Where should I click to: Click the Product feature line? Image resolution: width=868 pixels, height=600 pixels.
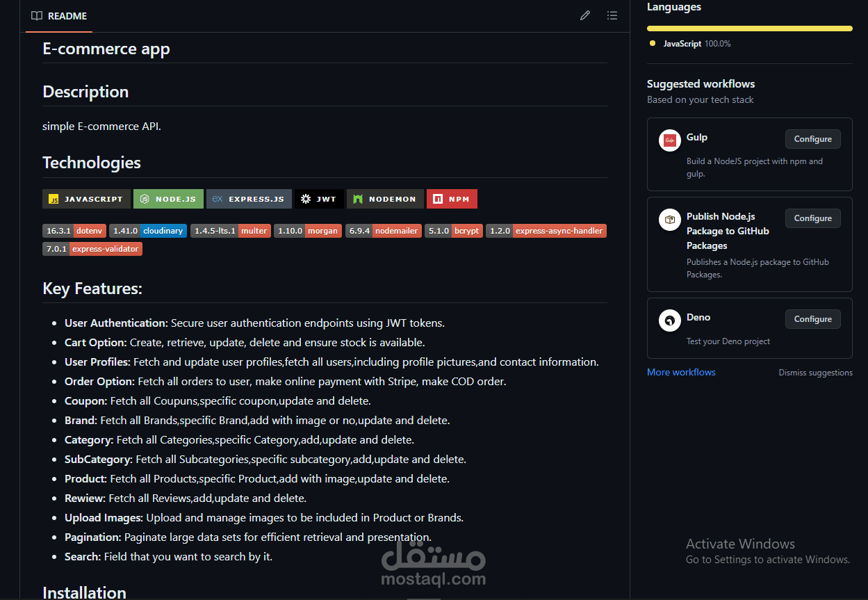tap(257, 479)
